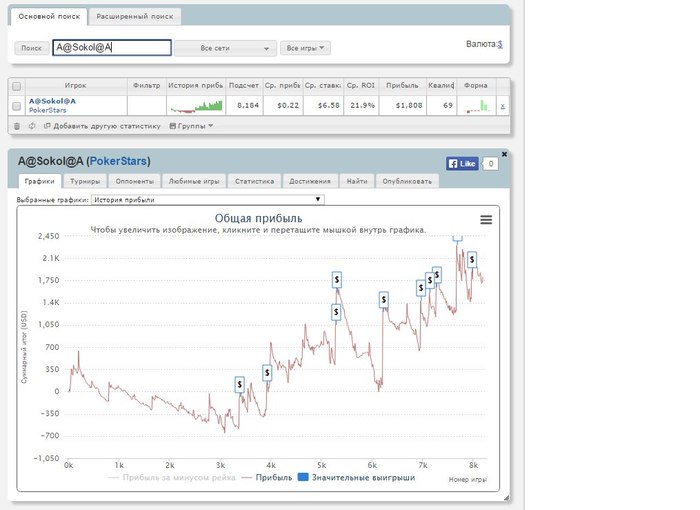The image size is (700, 510).
Task: Click the 8,184 count cell
Action: 245,106
